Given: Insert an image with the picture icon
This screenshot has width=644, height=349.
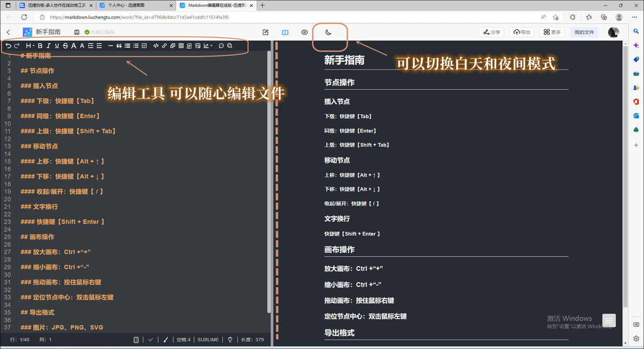Looking at the screenshot, I should click(198, 46).
